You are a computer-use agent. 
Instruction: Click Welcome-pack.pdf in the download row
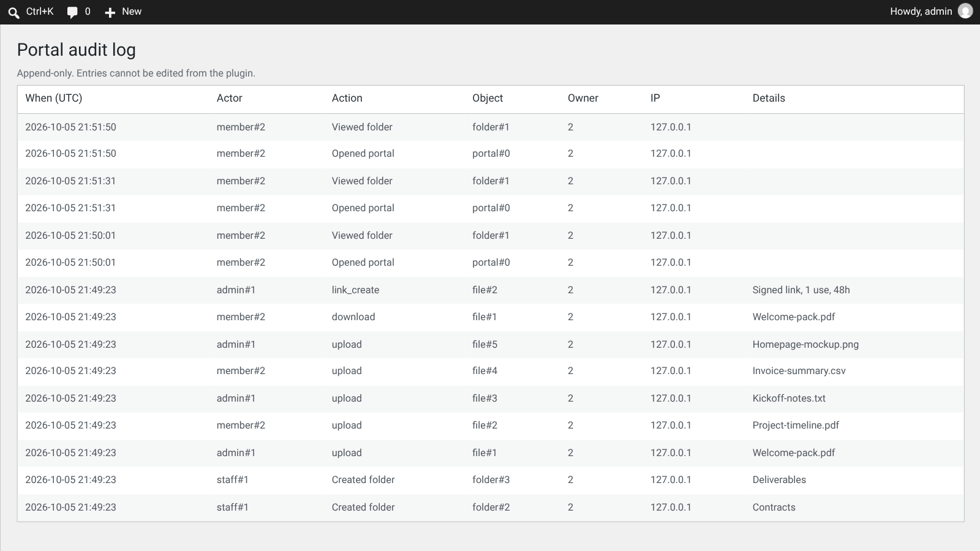coord(794,317)
